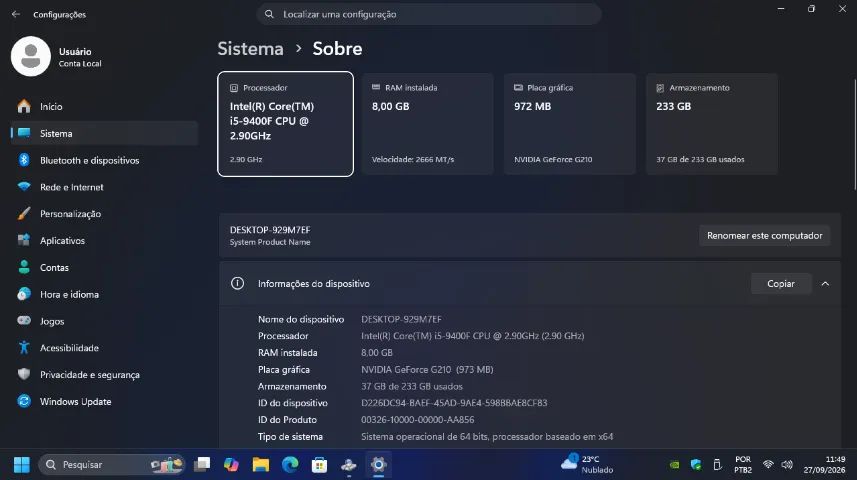Click the NVIDIA tray icon
The image size is (857, 480).
point(674,465)
